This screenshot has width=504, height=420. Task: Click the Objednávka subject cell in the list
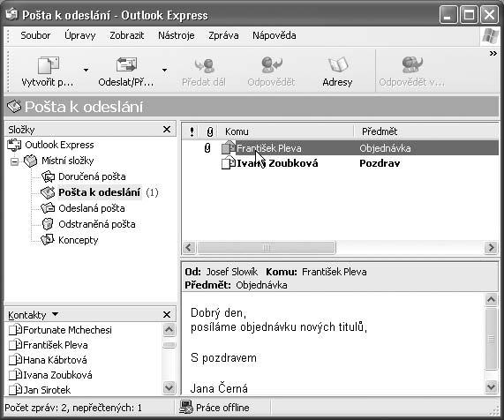click(385, 148)
